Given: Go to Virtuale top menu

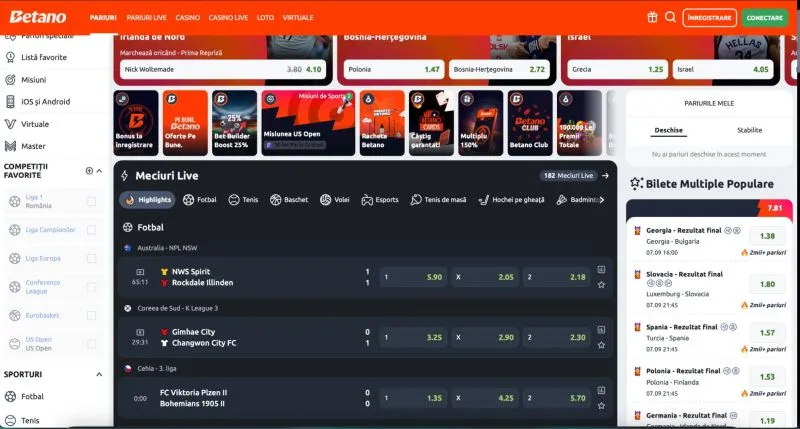Looking at the screenshot, I should coord(298,17).
